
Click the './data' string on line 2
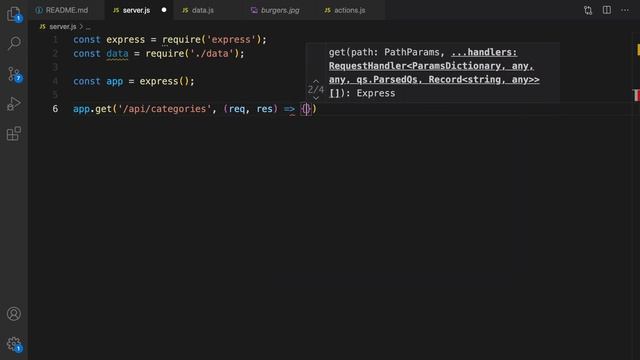(211, 53)
